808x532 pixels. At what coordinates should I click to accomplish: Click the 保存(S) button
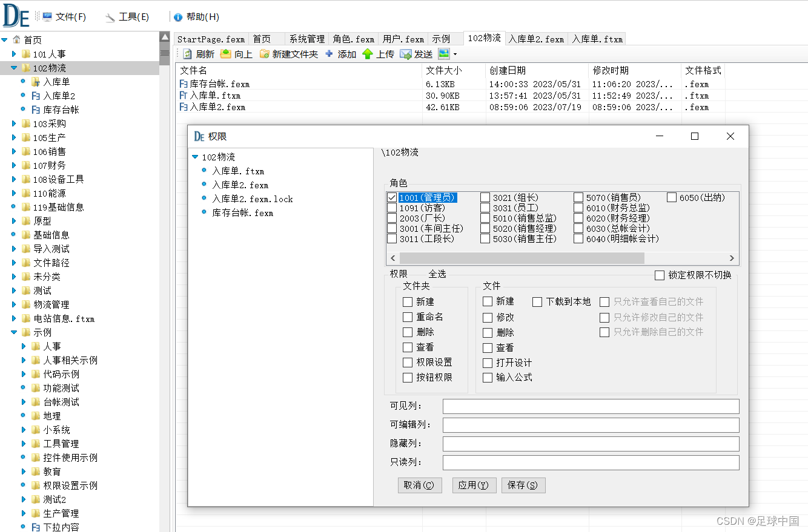coord(523,485)
